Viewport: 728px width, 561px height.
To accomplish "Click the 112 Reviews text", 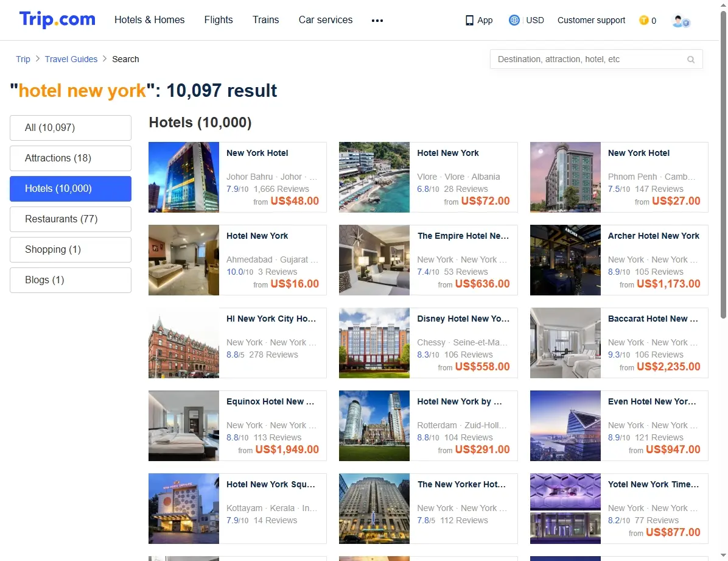I will (x=464, y=521).
